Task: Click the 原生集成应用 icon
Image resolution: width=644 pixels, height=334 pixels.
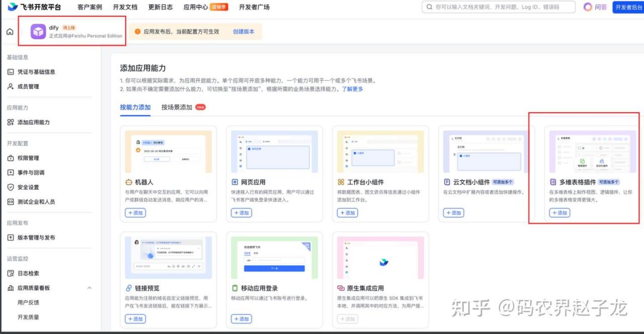Action: [341, 288]
